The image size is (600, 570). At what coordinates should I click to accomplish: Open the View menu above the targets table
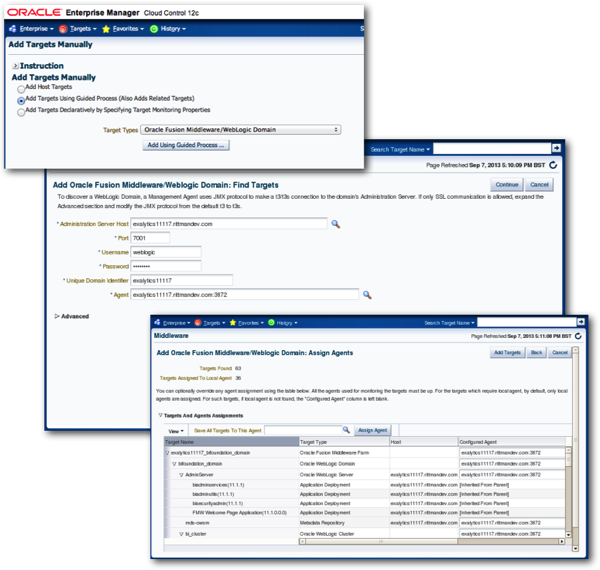click(176, 431)
